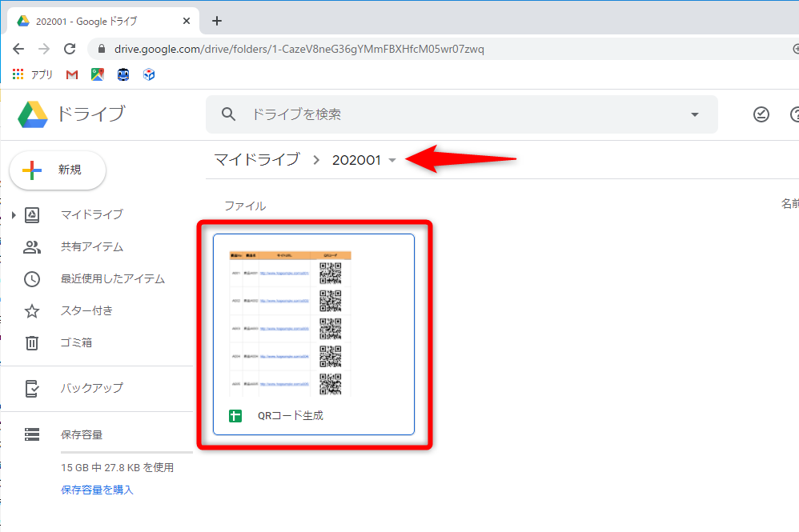The image size is (799, 532).
Task: Open バックアップ in sidebar
Action: (92, 389)
